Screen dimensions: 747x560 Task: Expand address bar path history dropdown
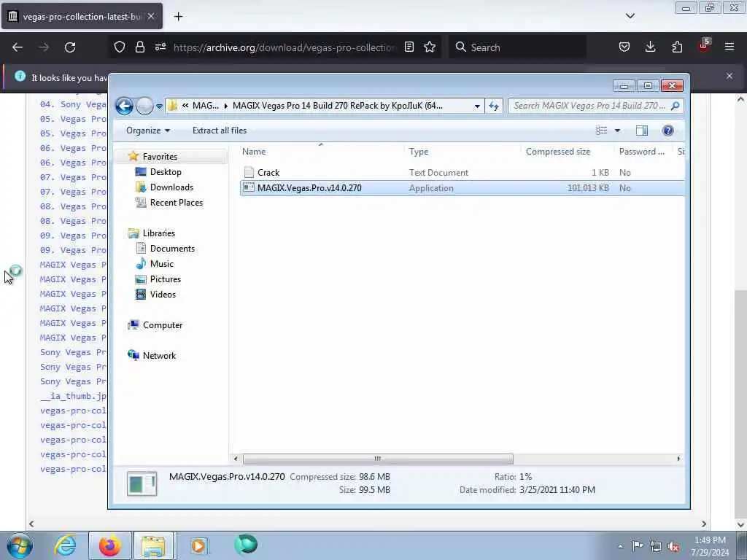(477, 106)
